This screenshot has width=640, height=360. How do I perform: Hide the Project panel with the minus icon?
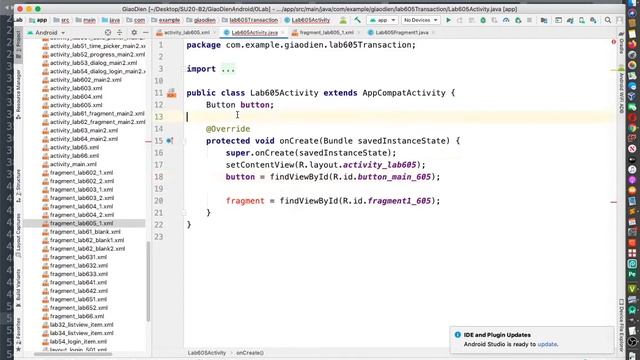[145, 32]
